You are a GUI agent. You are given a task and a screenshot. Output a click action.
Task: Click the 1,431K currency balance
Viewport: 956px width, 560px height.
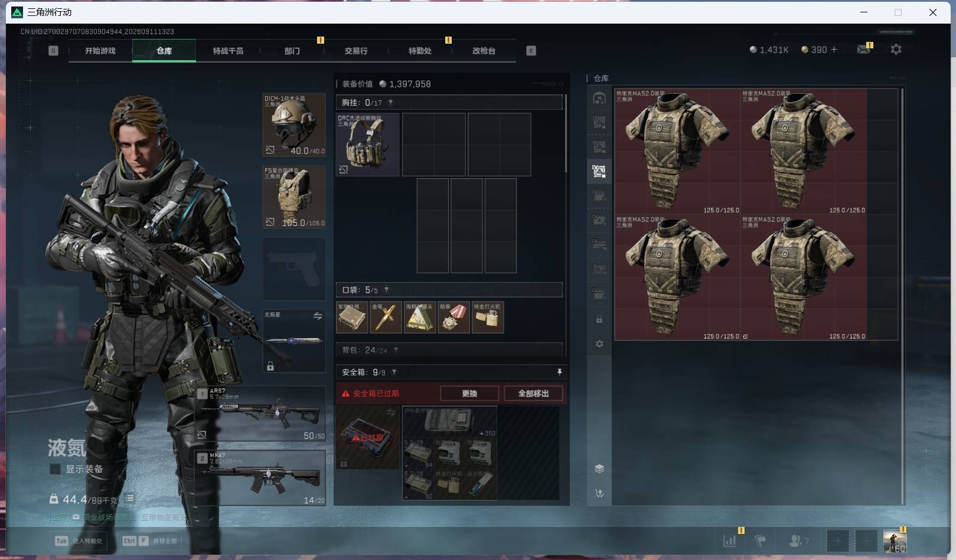pos(769,50)
